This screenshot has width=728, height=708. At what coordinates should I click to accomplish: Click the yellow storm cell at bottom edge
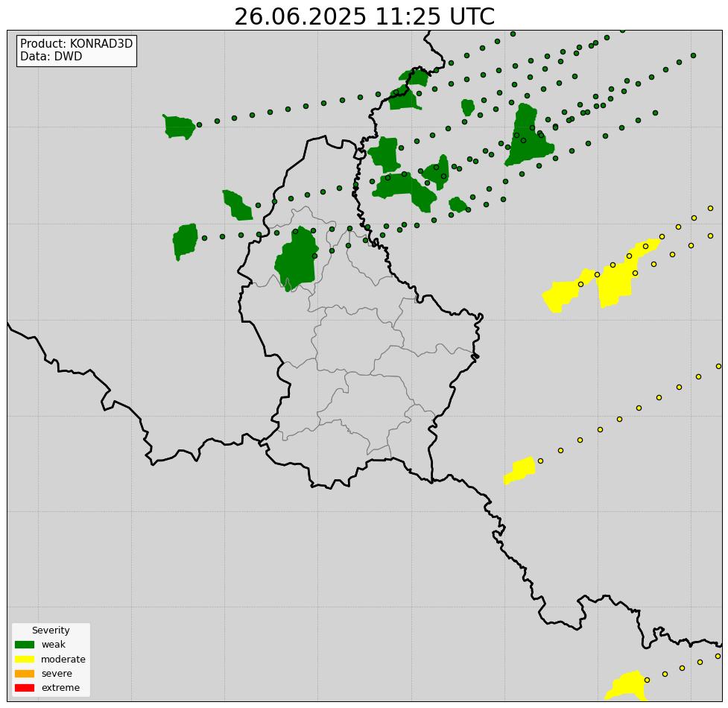(x=627, y=686)
